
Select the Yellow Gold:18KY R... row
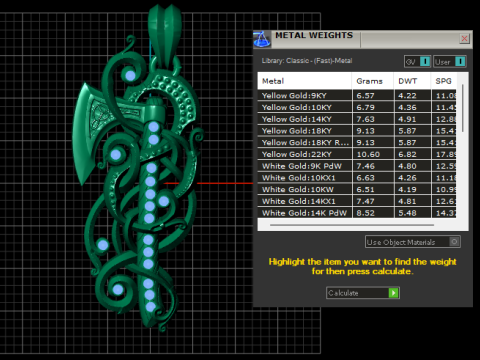coord(357,142)
